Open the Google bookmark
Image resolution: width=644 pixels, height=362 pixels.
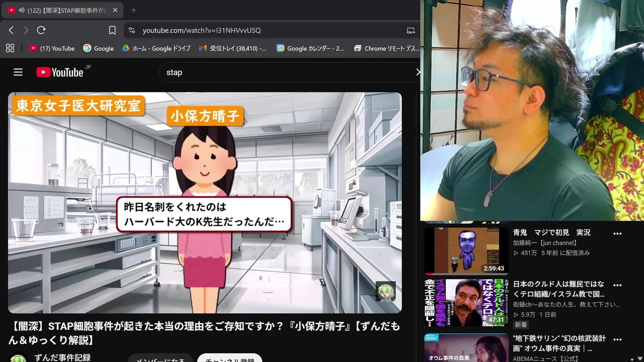(x=99, y=48)
